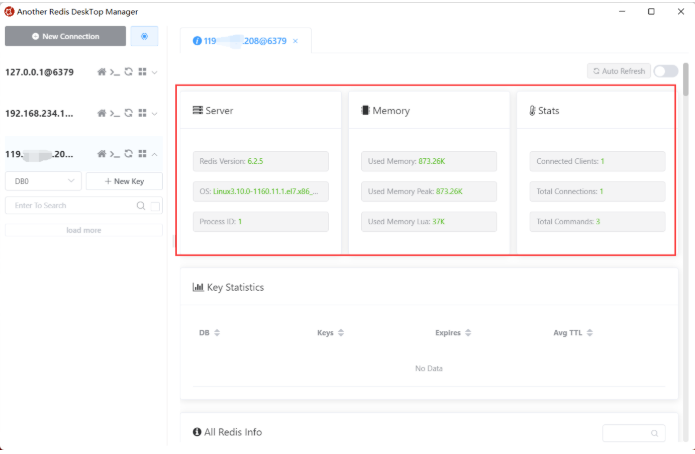
Task: Click the Server card heading
Action: pos(213,110)
